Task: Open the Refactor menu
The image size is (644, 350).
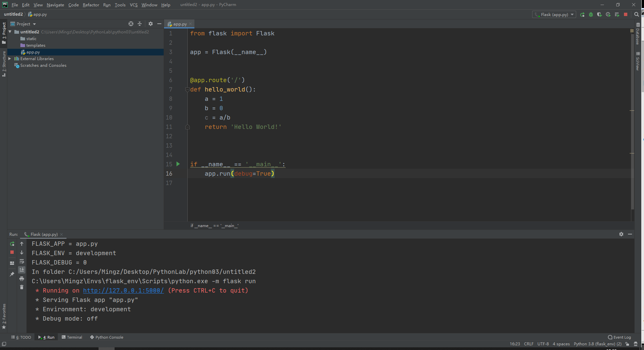Action: pyautogui.click(x=91, y=5)
